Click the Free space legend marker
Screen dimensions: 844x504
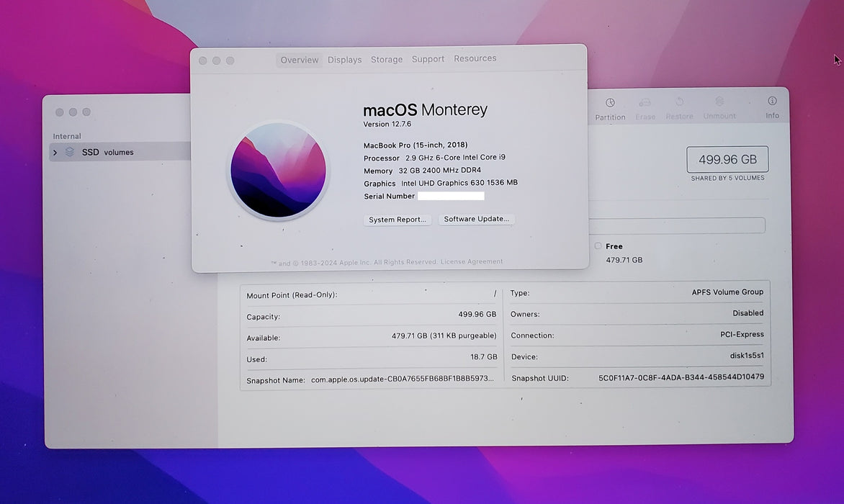(598, 246)
